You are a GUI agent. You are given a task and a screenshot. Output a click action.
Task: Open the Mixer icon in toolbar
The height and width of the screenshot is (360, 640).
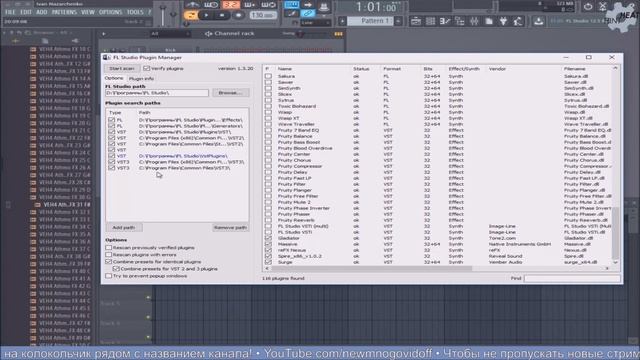coord(474,21)
